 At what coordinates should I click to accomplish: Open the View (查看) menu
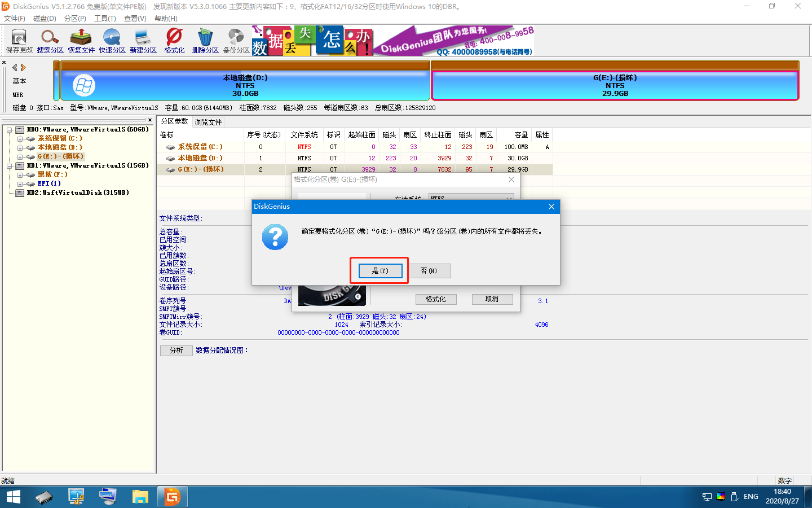[x=135, y=19]
